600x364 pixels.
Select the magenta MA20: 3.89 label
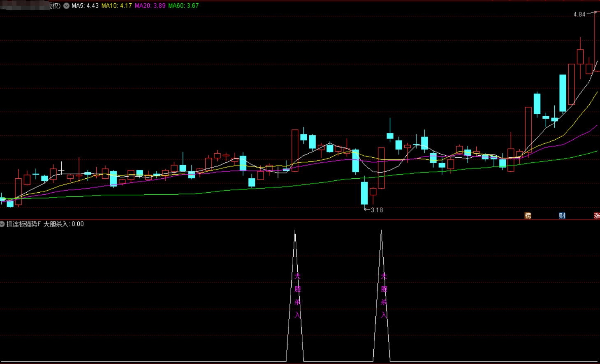pos(150,6)
